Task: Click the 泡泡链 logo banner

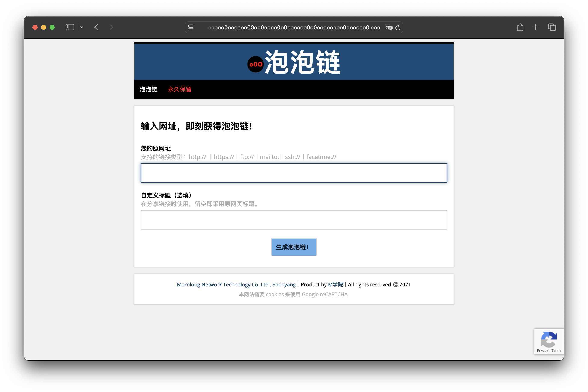Action: (x=294, y=62)
